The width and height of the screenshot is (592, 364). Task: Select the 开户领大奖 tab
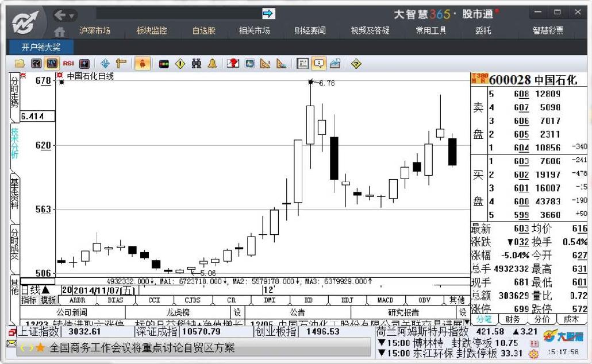[x=41, y=48]
